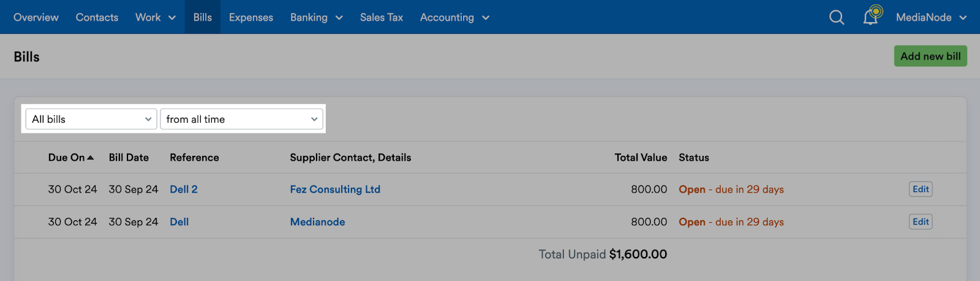This screenshot has width=980, height=281.
Task: Edit the Dell 2 bill
Action: coord(921,189)
